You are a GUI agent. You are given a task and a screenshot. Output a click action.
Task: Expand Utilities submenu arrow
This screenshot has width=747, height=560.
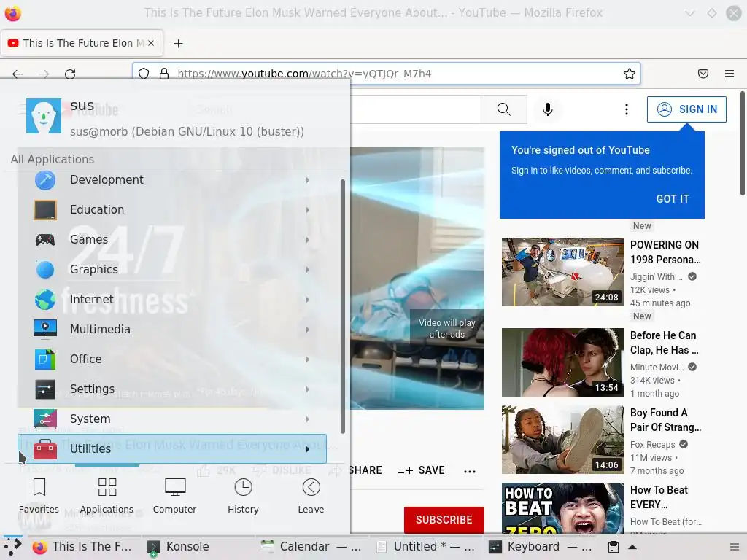click(x=308, y=449)
